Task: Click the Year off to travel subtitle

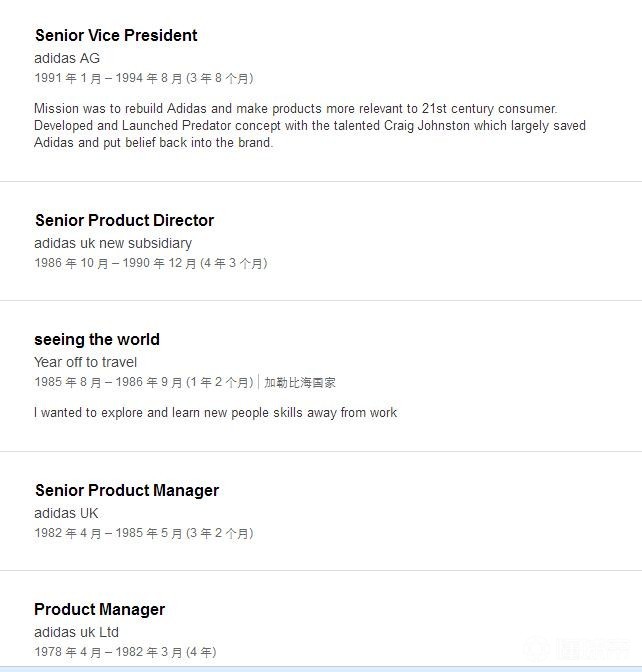Action: coord(85,362)
